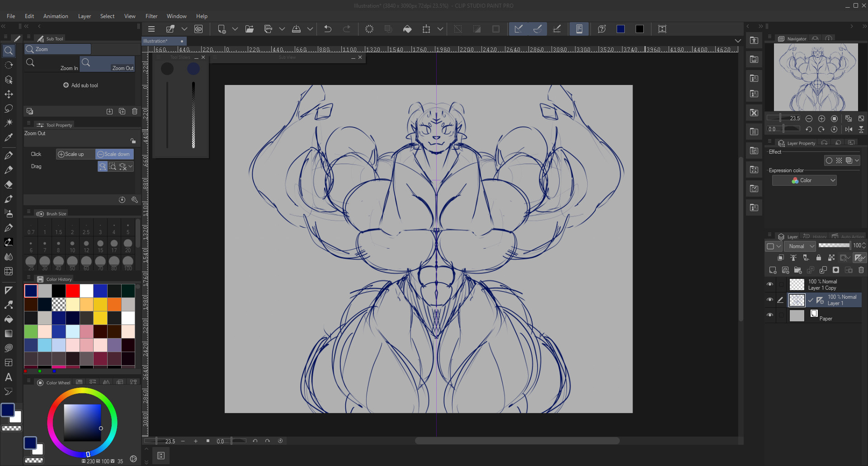
Task: Delete layer with Layer panel trash icon
Action: click(x=861, y=270)
